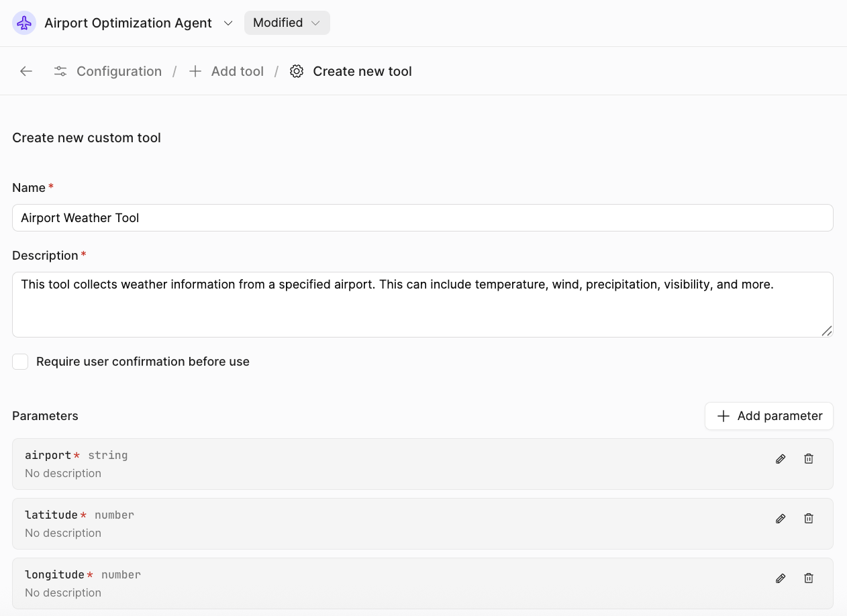
Task: Delete the airport parameter via trash icon
Action: tap(809, 459)
